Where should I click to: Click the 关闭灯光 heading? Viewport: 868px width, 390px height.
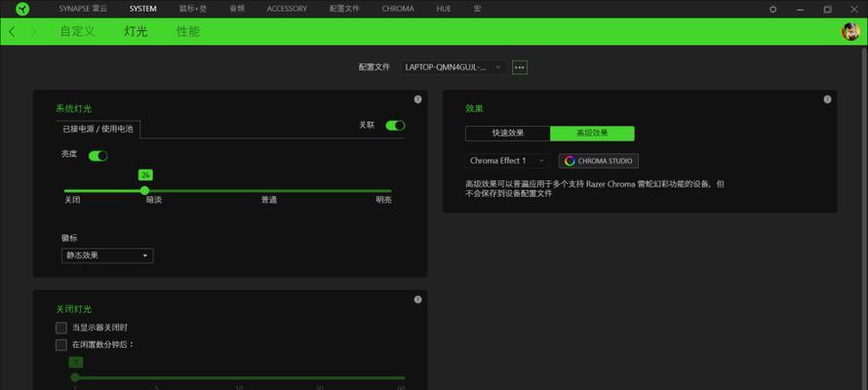coord(73,309)
